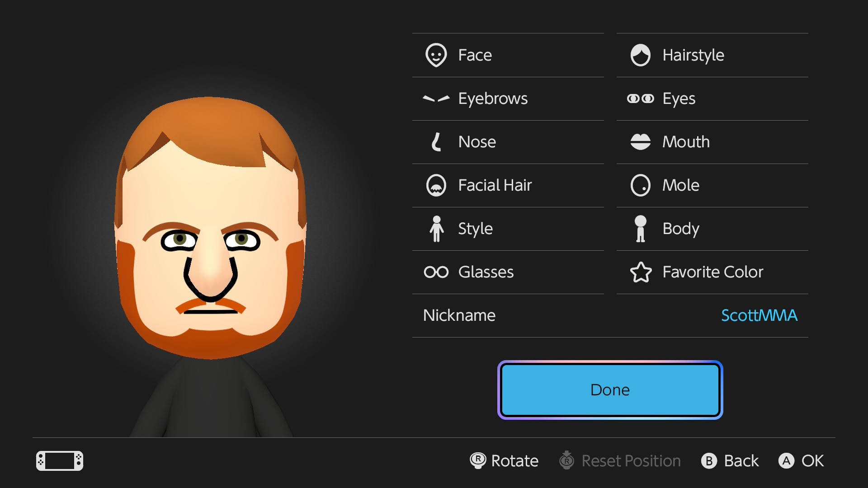Edit the ScottMMA nickname value
The height and width of the screenshot is (488, 868).
pos(759,315)
